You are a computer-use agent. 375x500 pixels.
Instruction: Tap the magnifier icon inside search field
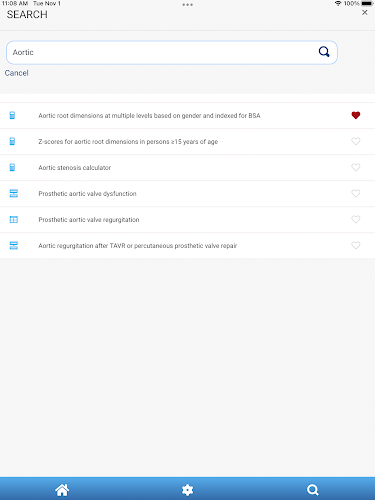pos(324,52)
